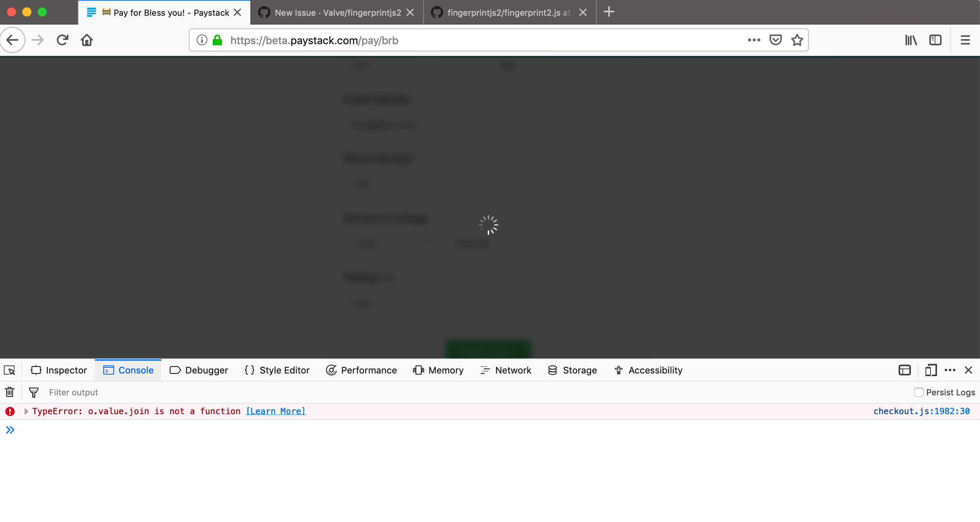Switch to the Network tab

506,370
